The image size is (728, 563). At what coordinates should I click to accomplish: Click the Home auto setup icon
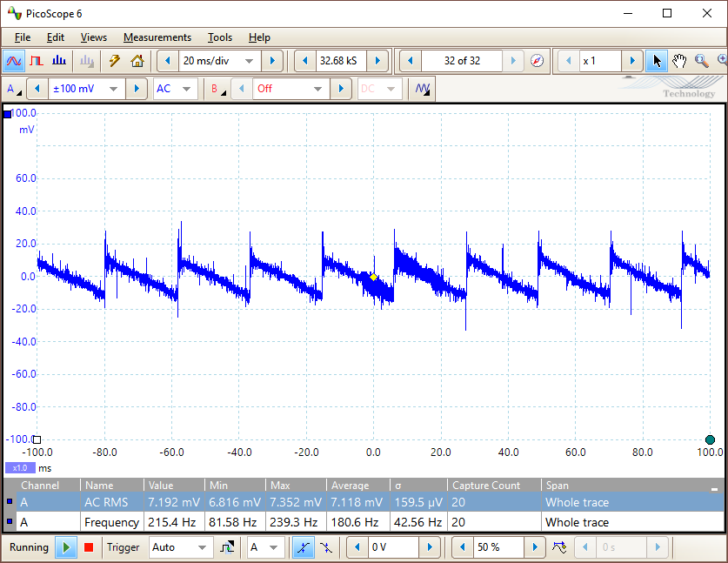coord(137,61)
